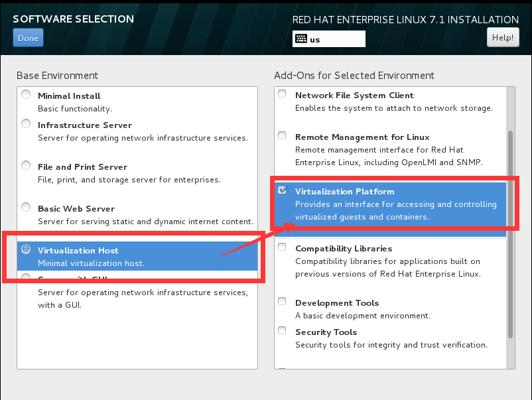Click 'Compatibility Libraries' title text

pyautogui.click(x=344, y=249)
